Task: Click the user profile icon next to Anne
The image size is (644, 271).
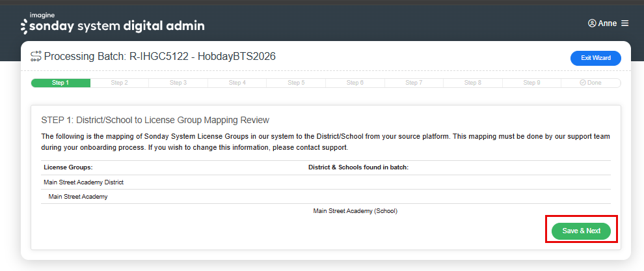Action: tap(592, 23)
